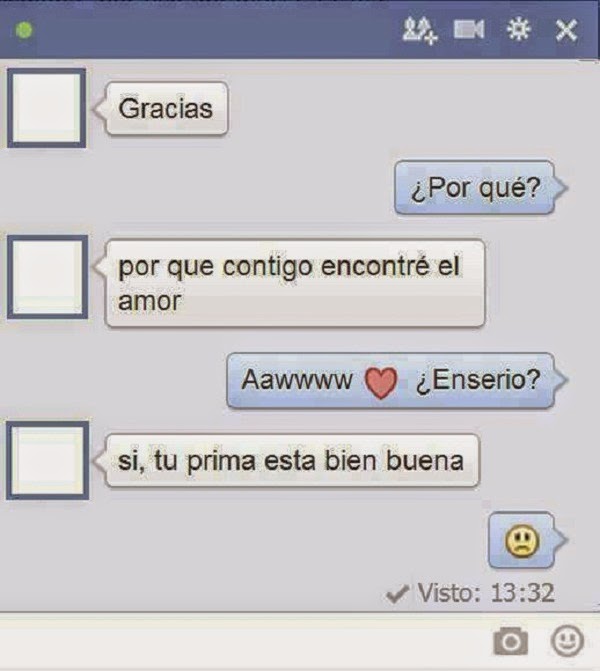Click the 'Aawwww ¿Enserio?' message bubble

click(x=390, y=380)
